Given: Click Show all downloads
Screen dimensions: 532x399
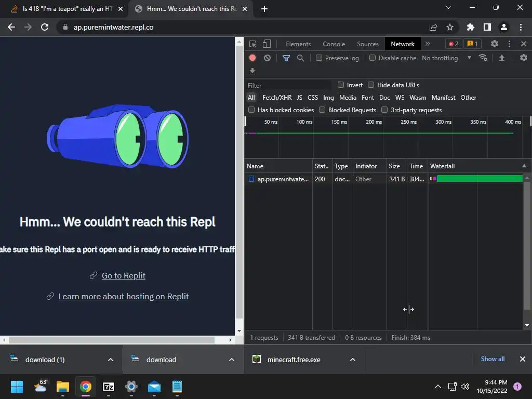Looking at the screenshot, I should tap(493, 359).
